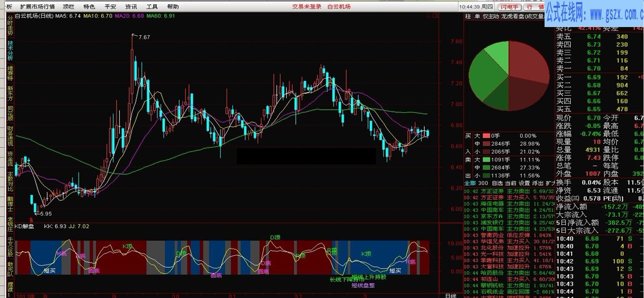The width and height of the screenshot is (644, 298).
Task: Click the 鲁南药业 低位反弹 alert row
Action: [x=510, y=235]
